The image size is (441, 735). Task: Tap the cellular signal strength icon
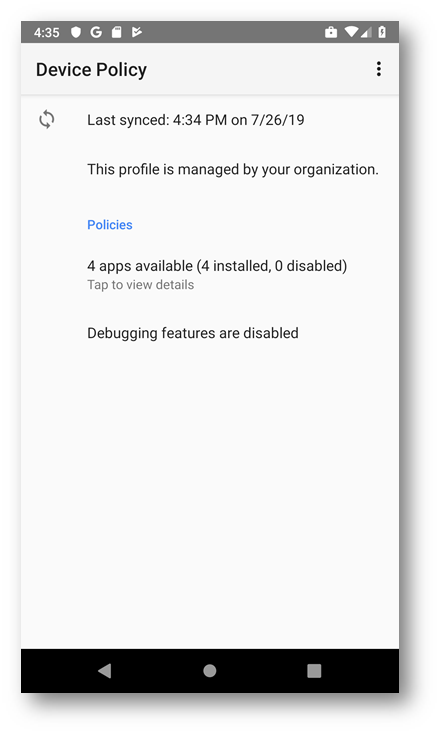tap(366, 32)
